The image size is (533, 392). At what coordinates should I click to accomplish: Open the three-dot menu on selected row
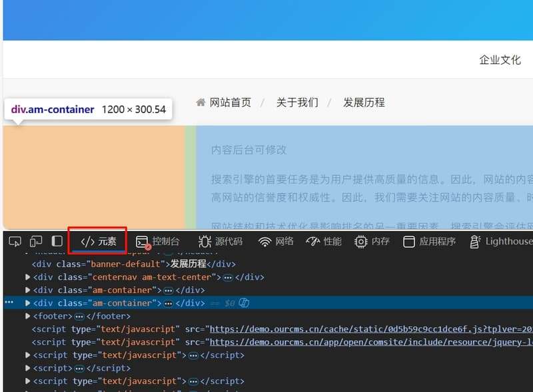pyautogui.click(x=9, y=302)
